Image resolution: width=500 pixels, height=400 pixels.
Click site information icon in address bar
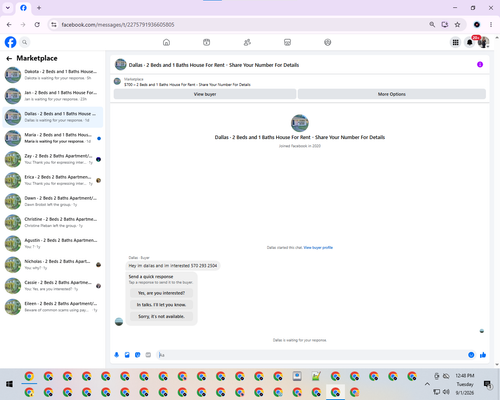coord(54,24)
